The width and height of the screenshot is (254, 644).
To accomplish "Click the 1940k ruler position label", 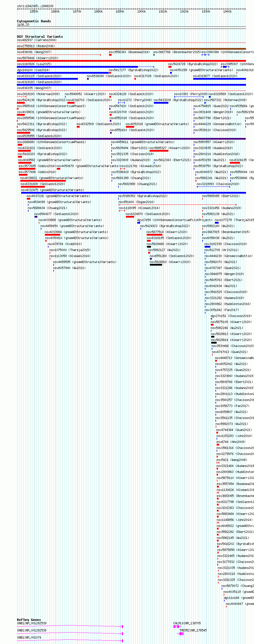I will [227, 12].
